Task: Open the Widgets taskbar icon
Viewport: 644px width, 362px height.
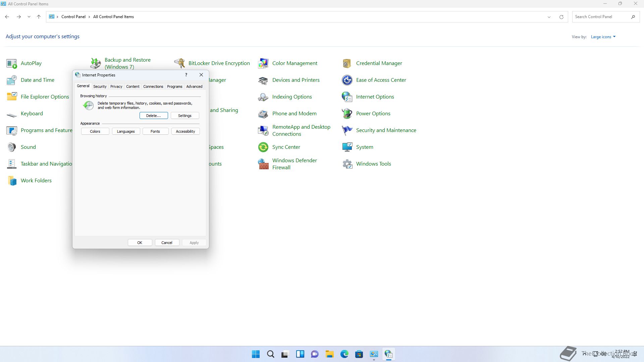Action: point(300,354)
